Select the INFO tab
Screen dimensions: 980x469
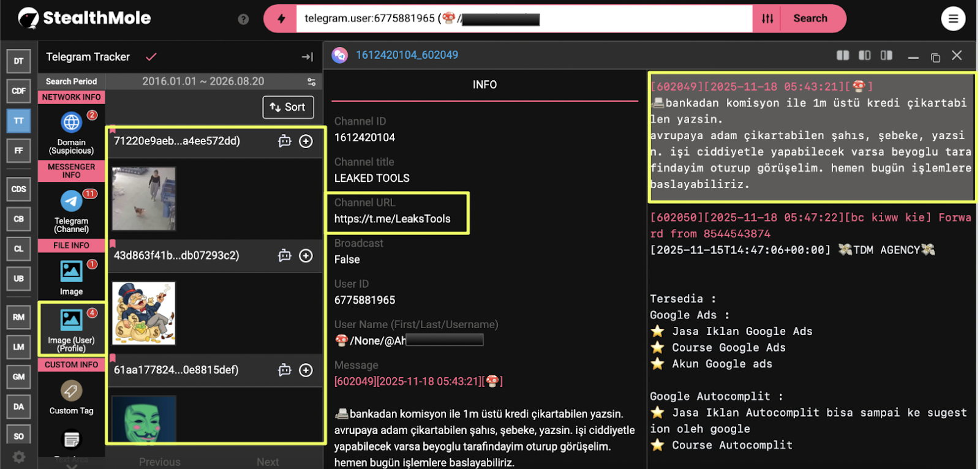(x=484, y=85)
